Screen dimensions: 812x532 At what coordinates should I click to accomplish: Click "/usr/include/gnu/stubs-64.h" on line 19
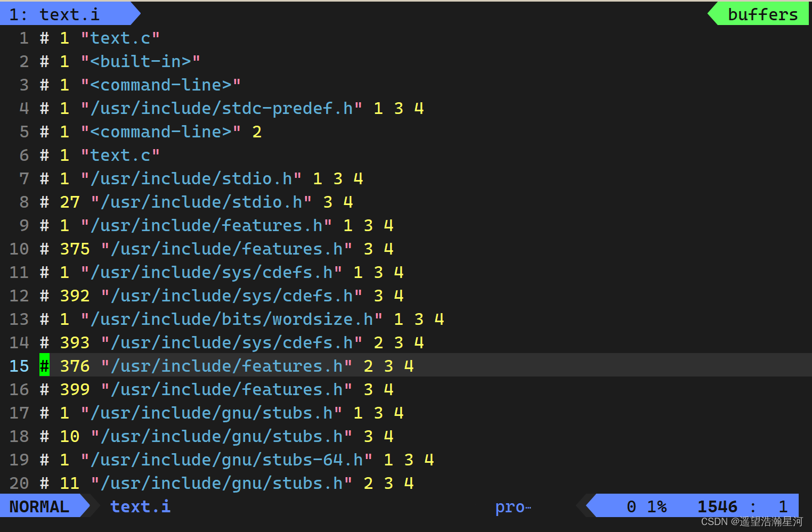click(x=227, y=460)
